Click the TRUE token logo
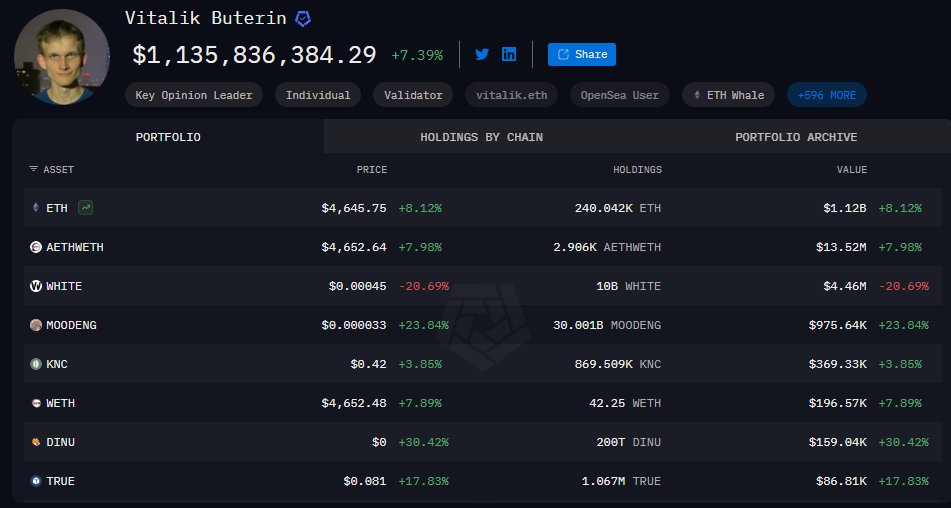Viewport: 951px width, 508px height. coord(36,481)
